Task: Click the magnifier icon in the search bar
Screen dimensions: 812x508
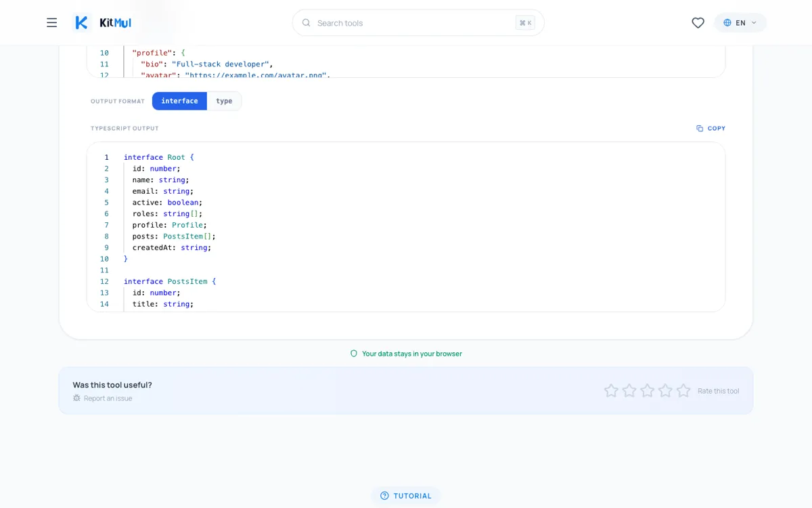Action: [x=307, y=22]
